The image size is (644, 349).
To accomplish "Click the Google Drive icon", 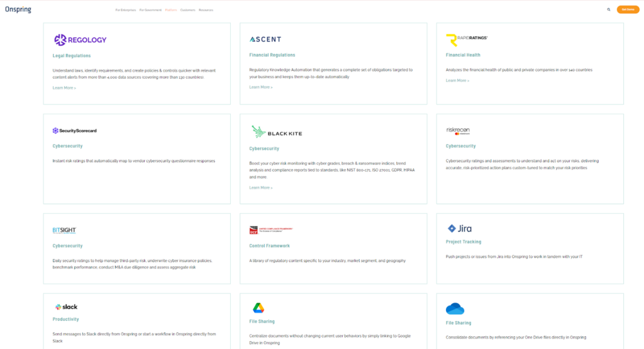I will [258, 308].
